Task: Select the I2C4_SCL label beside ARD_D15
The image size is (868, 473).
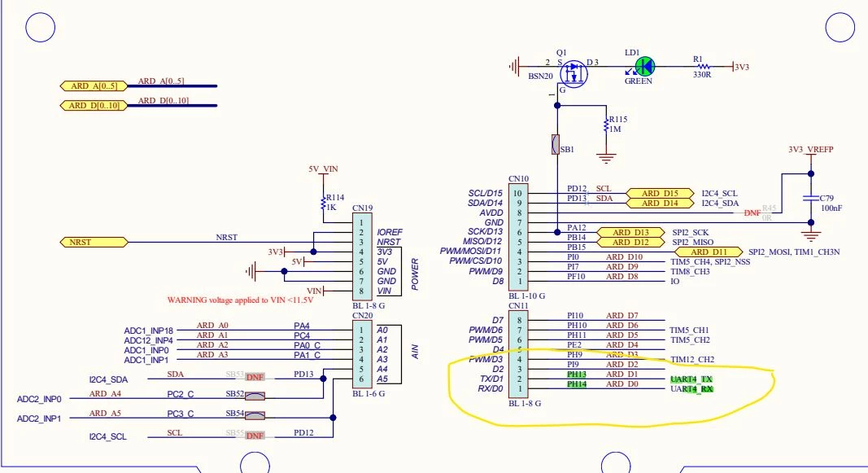Action: click(720, 193)
